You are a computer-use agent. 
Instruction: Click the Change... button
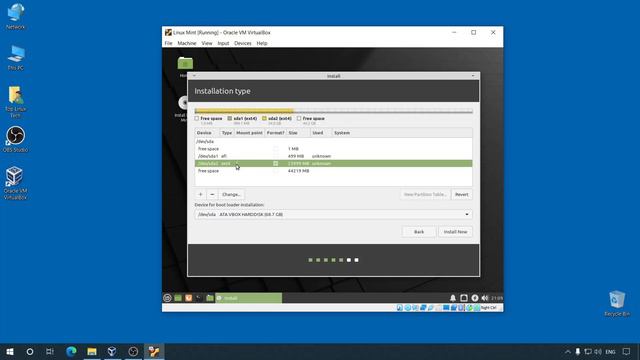coord(231,194)
